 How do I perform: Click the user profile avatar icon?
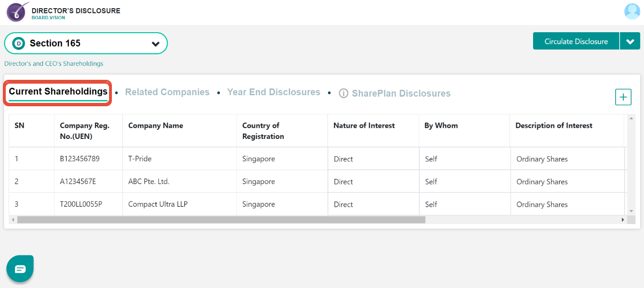(632, 11)
